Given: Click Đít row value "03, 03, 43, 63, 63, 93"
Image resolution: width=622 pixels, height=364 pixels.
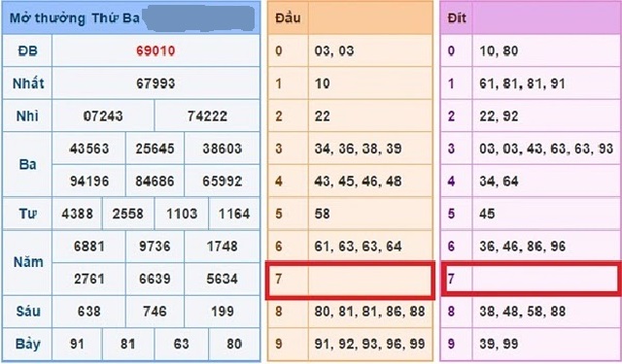Looking at the screenshot, I should 546,149.
